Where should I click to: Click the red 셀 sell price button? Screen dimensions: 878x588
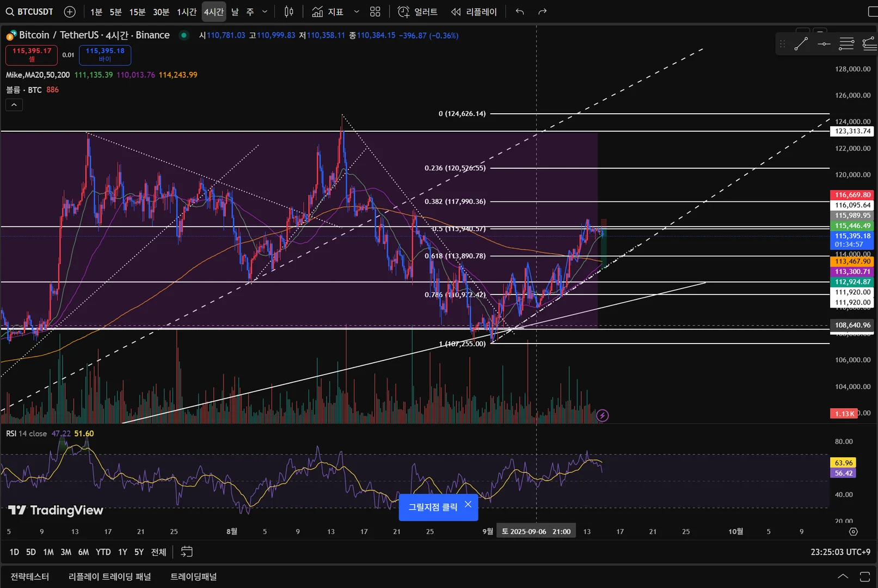coord(32,55)
